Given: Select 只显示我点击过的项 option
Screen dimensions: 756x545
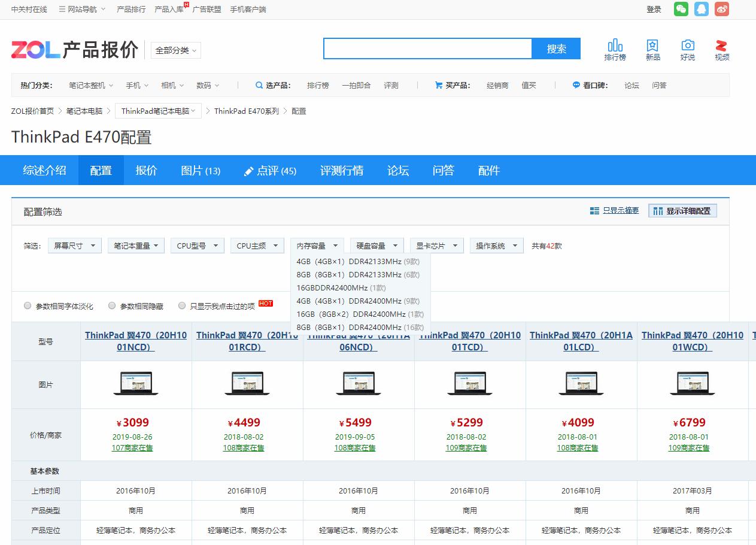Looking at the screenshot, I should 182,305.
